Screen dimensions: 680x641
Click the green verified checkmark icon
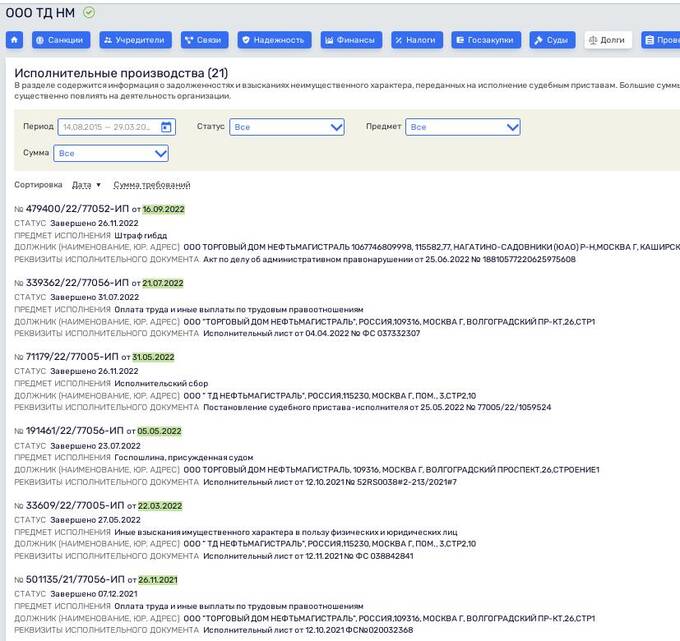click(x=90, y=12)
